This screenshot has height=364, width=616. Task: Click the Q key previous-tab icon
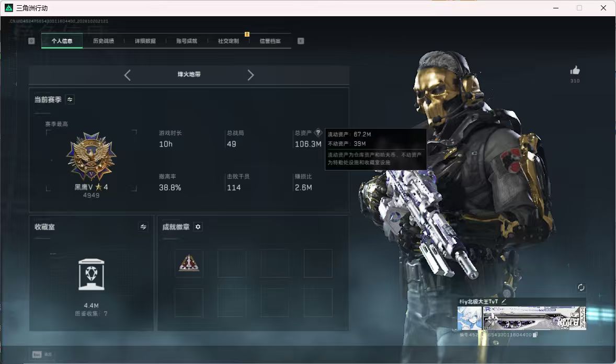pos(31,41)
